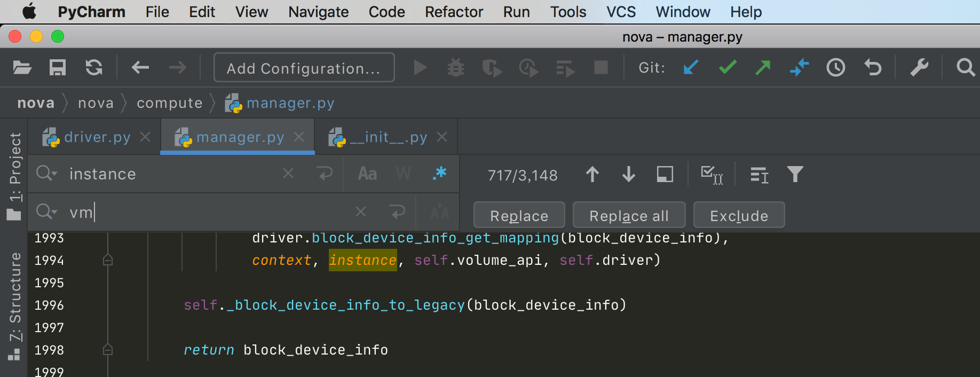Open search history dropdown for 'instance'
The width and height of the screenshot is (980, 377).
(46, 174)
